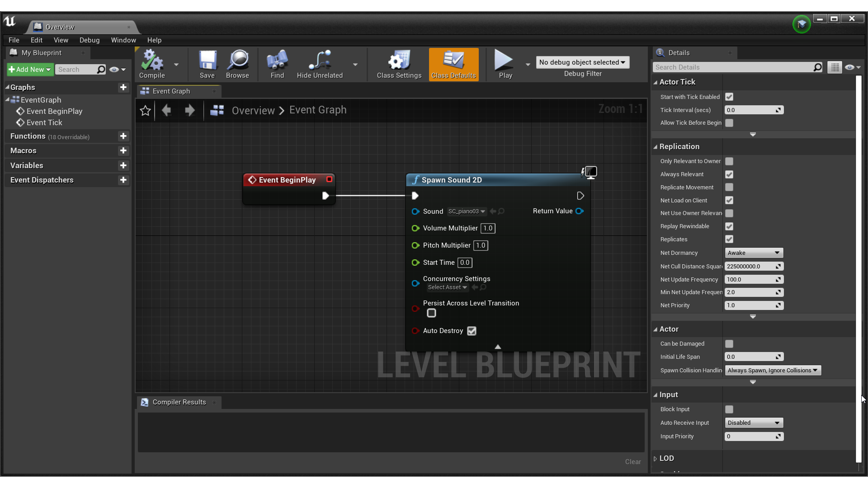Open the Debug menu
This screenshot has height=488, width=868.
click(90, 40)
